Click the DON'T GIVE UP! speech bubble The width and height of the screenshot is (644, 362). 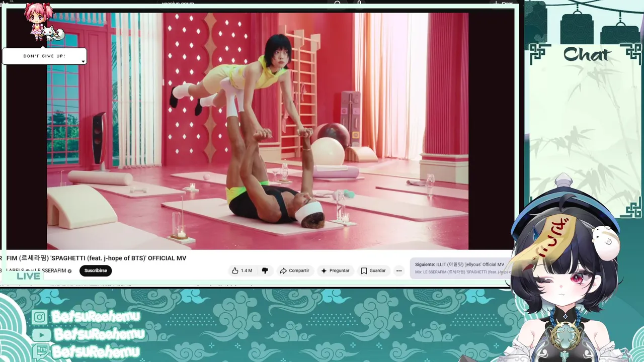point(44,56)
